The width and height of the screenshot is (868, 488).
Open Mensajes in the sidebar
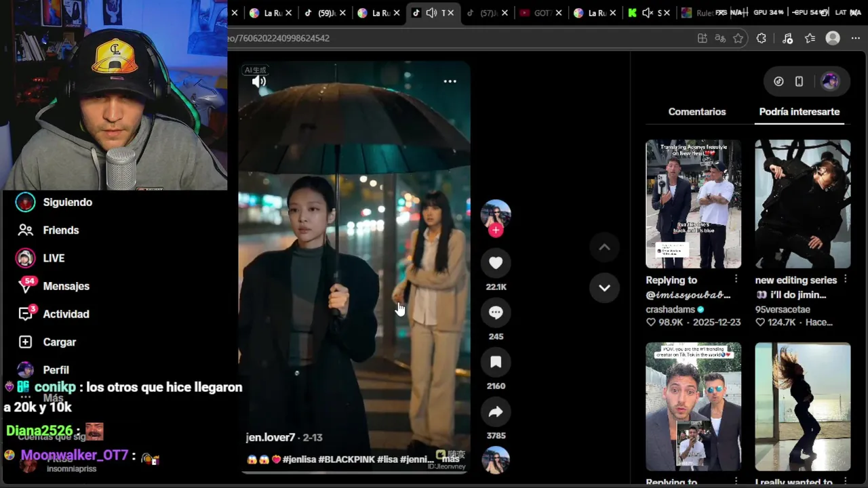click(x=66, y=286)
